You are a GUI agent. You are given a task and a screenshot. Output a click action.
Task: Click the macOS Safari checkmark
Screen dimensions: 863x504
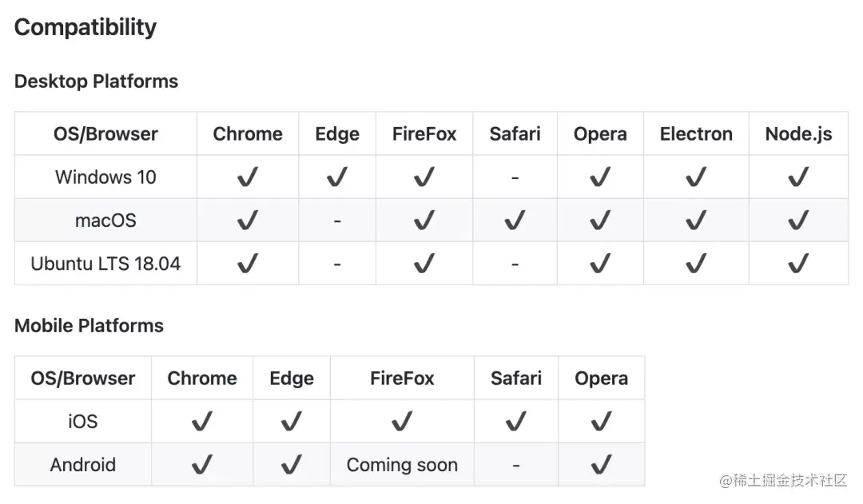(x=515, y=220)
